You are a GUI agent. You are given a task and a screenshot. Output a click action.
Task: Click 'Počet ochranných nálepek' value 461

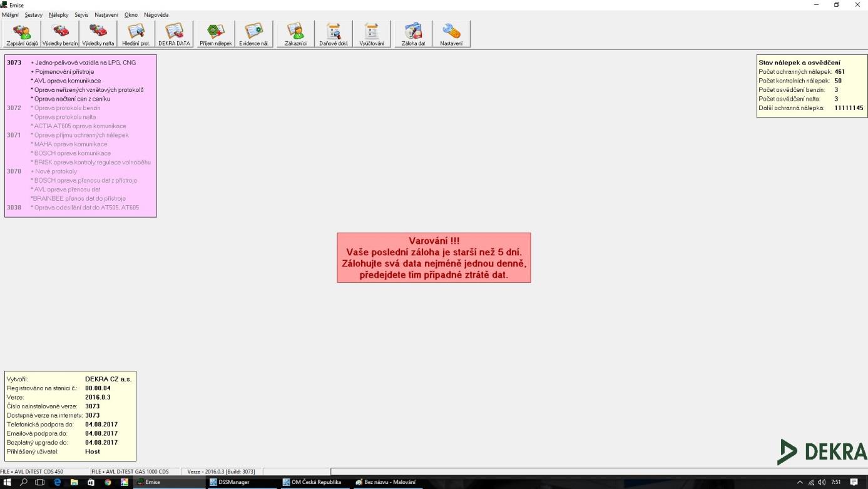[839, 72]
